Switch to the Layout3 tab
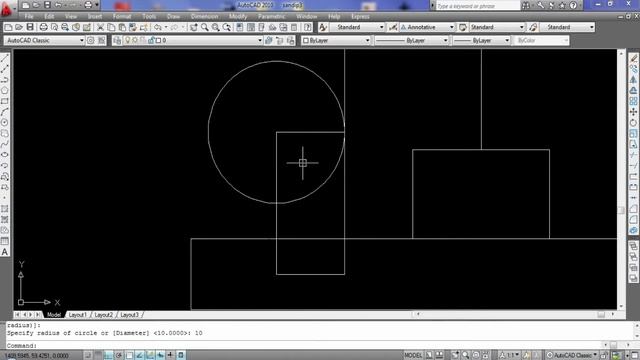This screenshot has width=640, height=360. [129, 315]
